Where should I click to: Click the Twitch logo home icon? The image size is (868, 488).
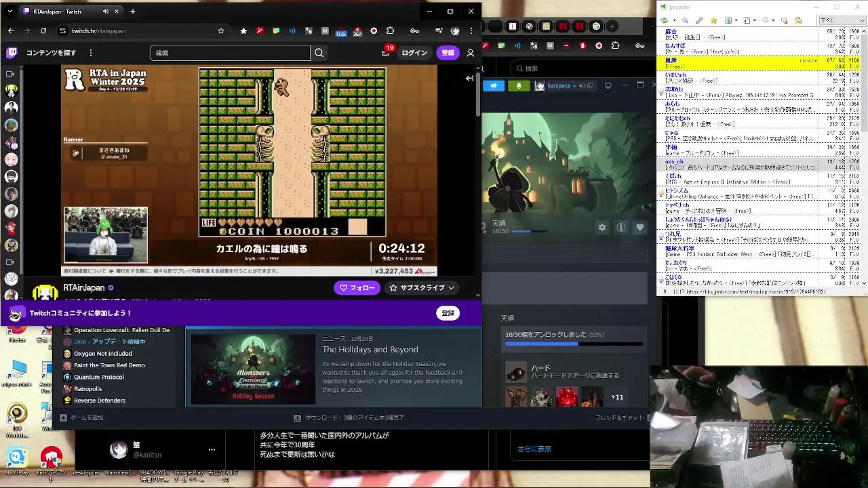pos(12,53)
